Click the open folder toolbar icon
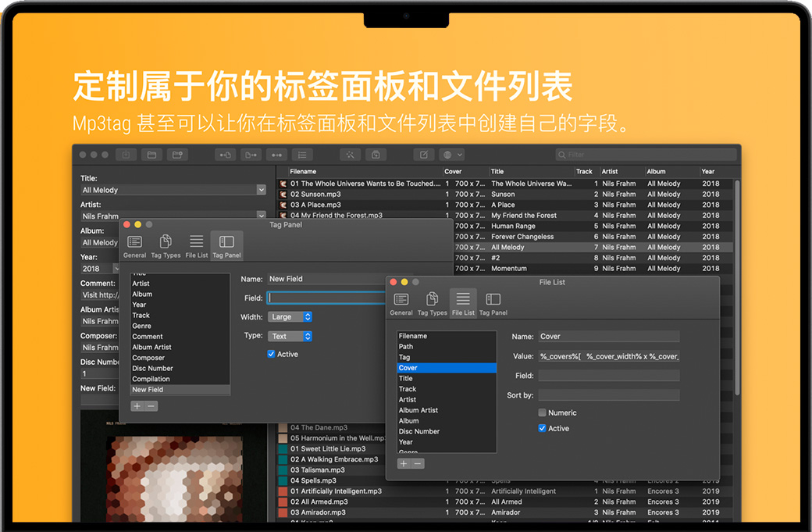The height and width of the screenshot is (532, 812). click(151, 155)
